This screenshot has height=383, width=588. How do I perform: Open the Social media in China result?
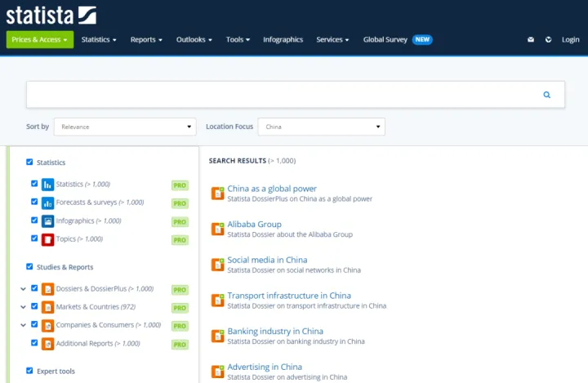[267, 260]
